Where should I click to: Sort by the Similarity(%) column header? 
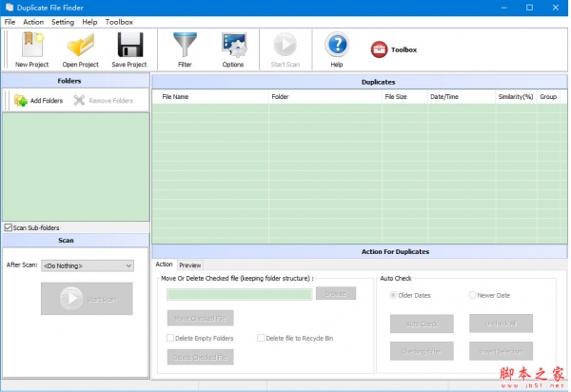click(516, 97)
